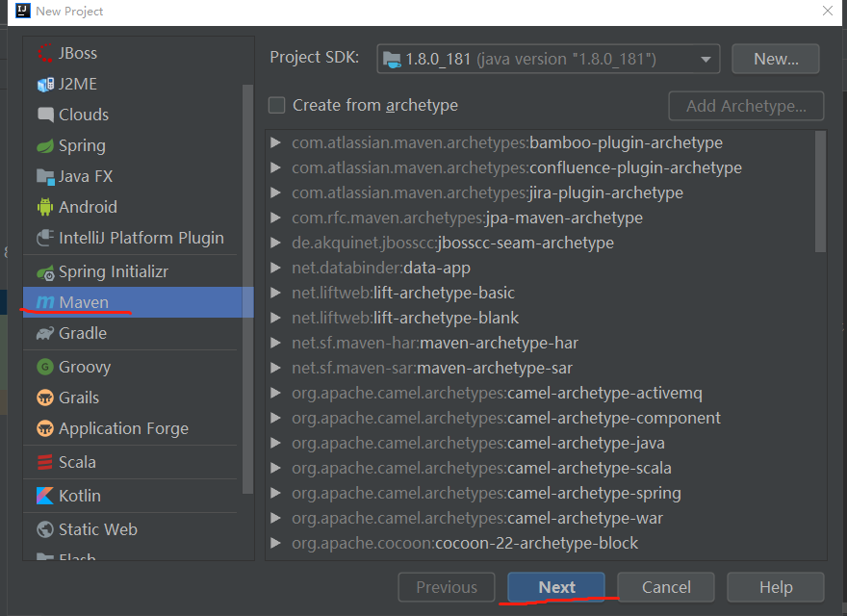Screen dimensions: 847x616
Task: Expand jira-plugin-archetype node
Action: pyautogui.click(x=275, y=192)
